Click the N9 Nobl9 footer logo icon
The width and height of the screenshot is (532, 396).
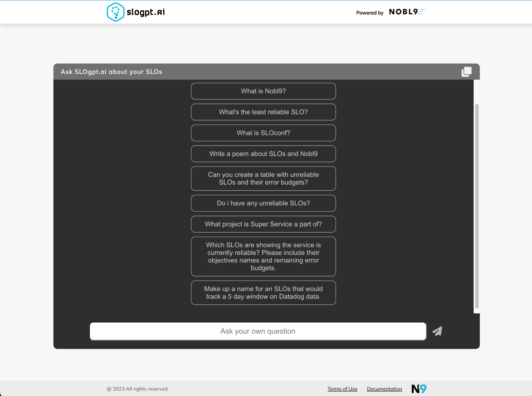pos(419,389)
